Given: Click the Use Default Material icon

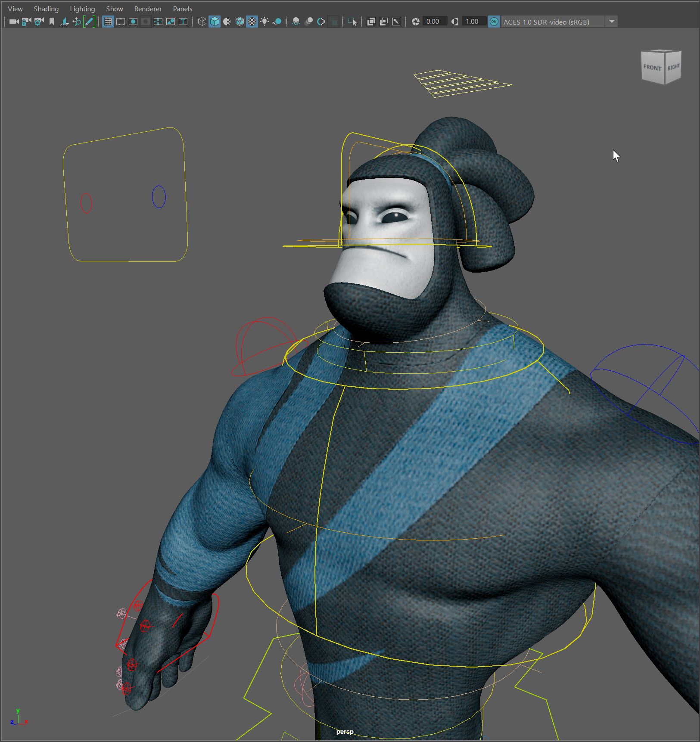Looking at the screenshot, I should pos(227,22).
